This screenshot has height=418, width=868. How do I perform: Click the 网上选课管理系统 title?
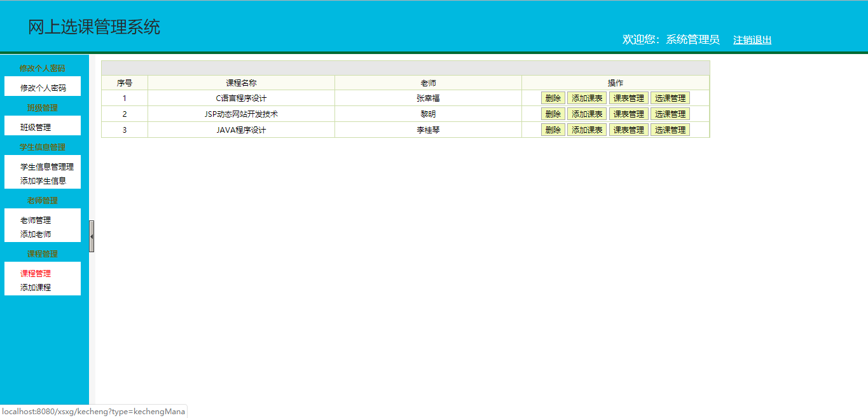[x=94, y=27]
